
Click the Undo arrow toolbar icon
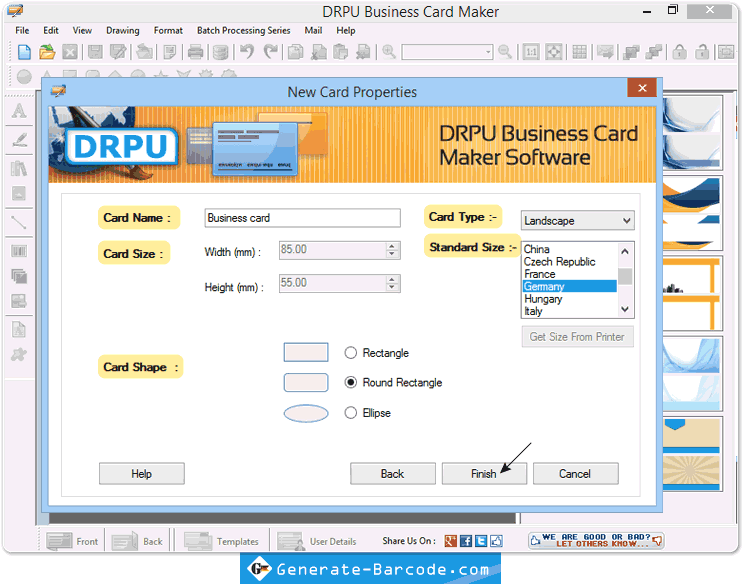tap(247, 51)
